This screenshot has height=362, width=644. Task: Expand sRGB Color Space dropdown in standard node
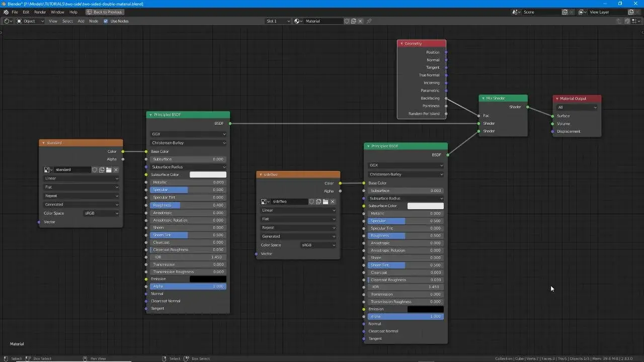[x=101, y=213]
